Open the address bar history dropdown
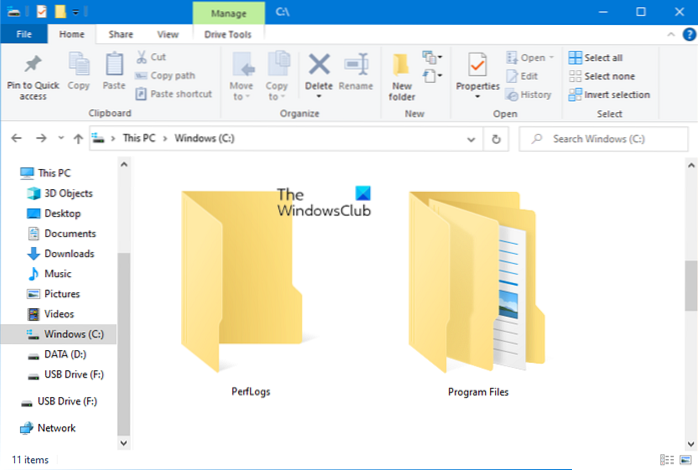The height and width of the screenshot is (470, 698). coord(474,139)
